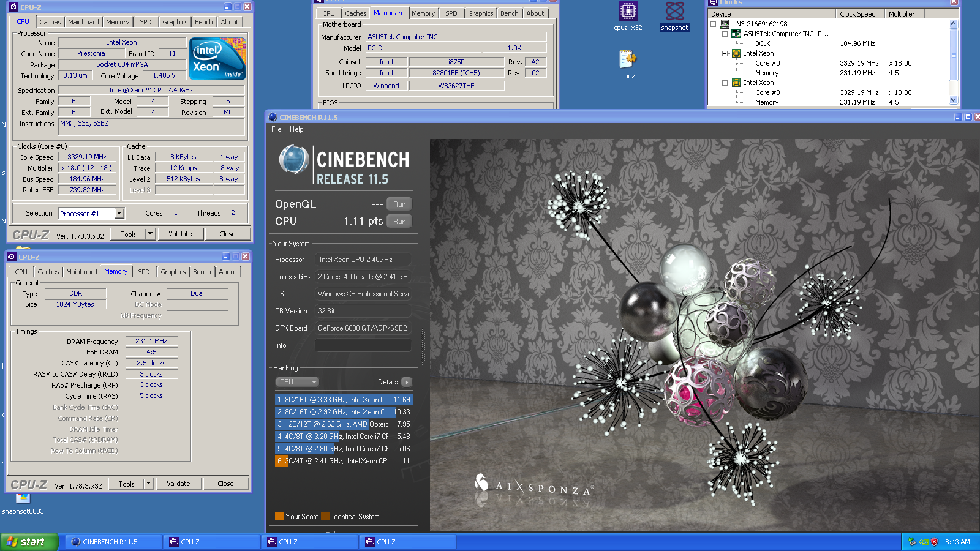Click the clocks window vertical scrollbar
The image size is (980, 551).
(x=953, y=61)
